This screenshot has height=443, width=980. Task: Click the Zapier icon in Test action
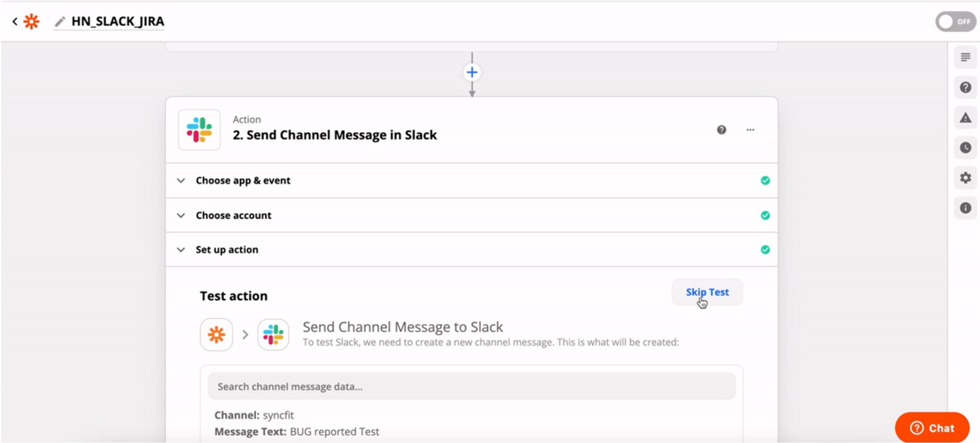[x=216, y=334]
